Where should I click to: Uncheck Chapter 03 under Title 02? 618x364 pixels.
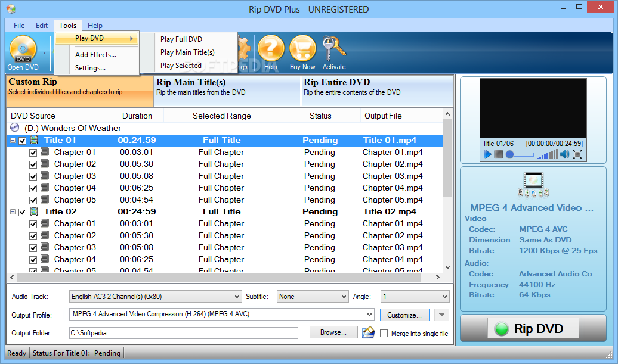coord(33,248)
